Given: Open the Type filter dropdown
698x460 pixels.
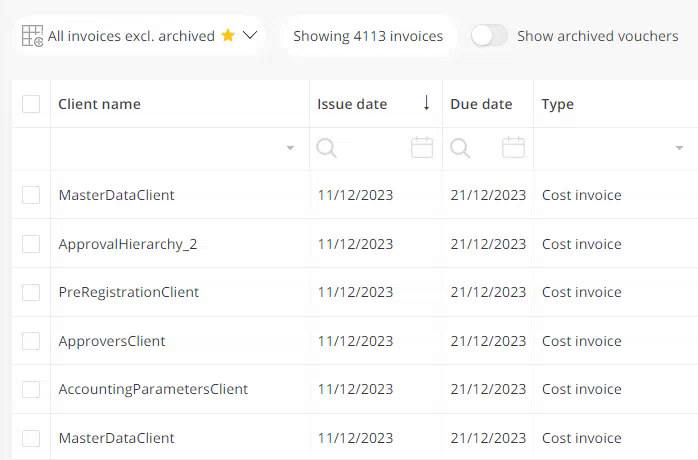Looking at the screenshot, I should pos(680,148).
